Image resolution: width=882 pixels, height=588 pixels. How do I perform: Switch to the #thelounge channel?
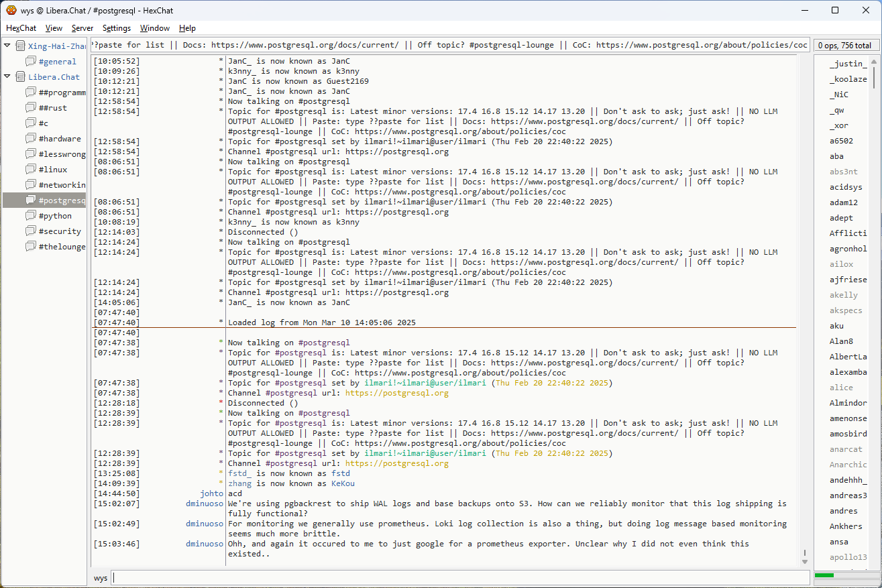(x=62, y=247)
